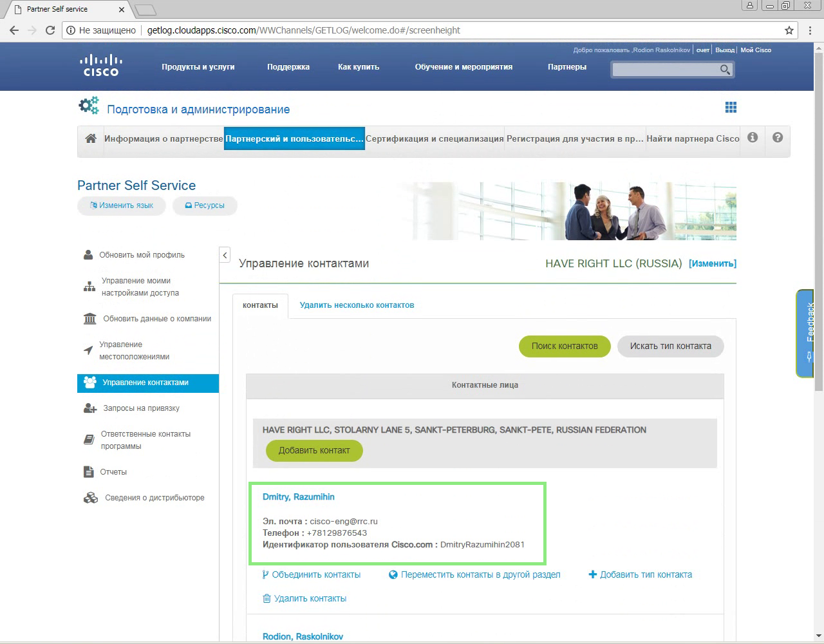Click Объединить контакты link
This screenshot has width=824, height=644.
tap(312, 574)
